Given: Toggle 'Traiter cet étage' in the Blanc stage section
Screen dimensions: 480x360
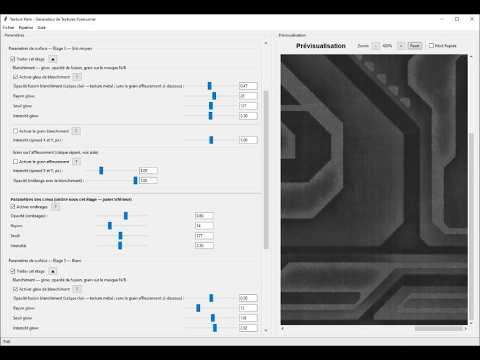Looking at the screenshot, I should click(13, 271).
